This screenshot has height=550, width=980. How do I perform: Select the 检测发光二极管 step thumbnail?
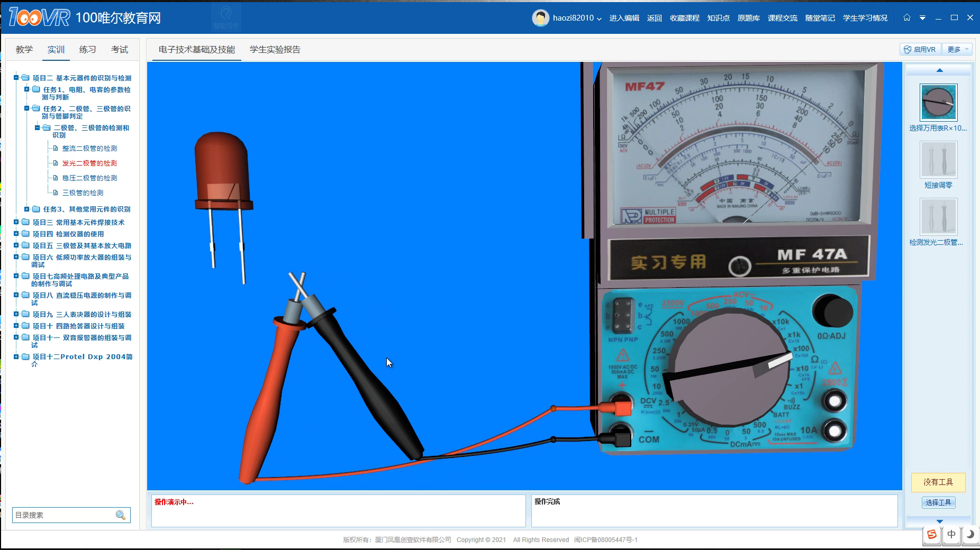pyautogui.click(x=938, y=217)
